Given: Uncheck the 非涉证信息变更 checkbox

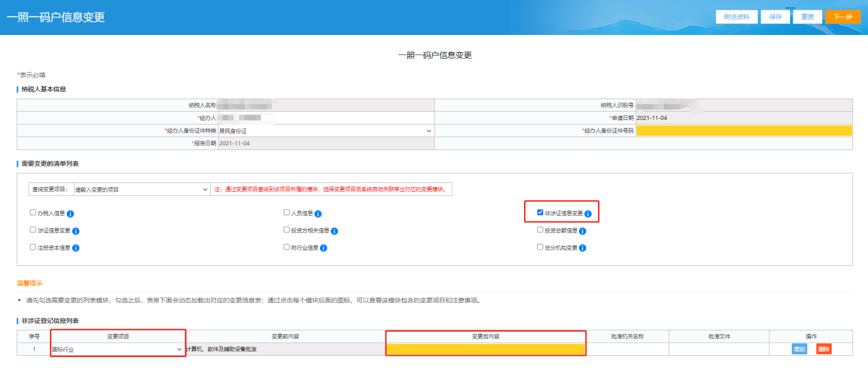Looking at the screenshot, I should (540, 213).
